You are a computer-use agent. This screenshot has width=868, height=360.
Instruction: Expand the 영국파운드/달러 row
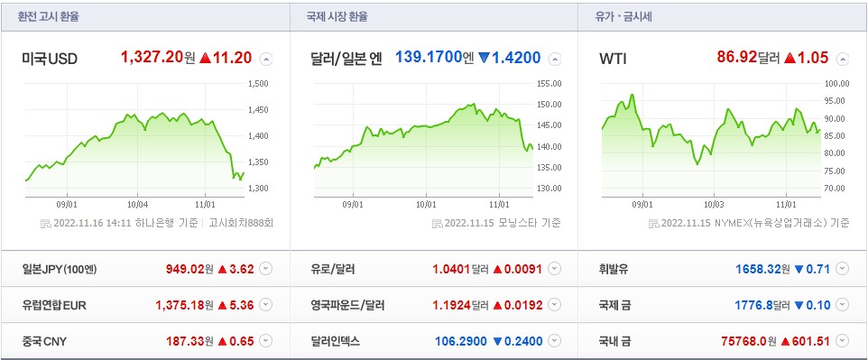pos(555,305)
